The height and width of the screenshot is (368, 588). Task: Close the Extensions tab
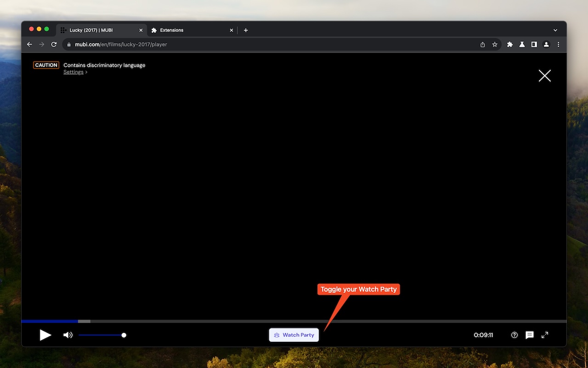tap(231, 30)
